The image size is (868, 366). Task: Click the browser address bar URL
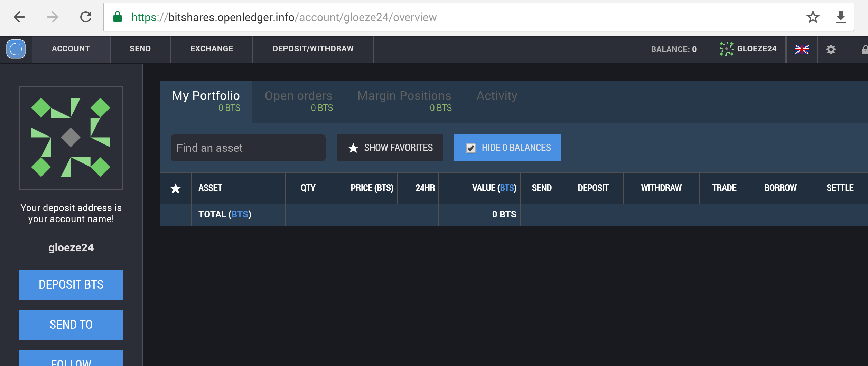[284, 17]
